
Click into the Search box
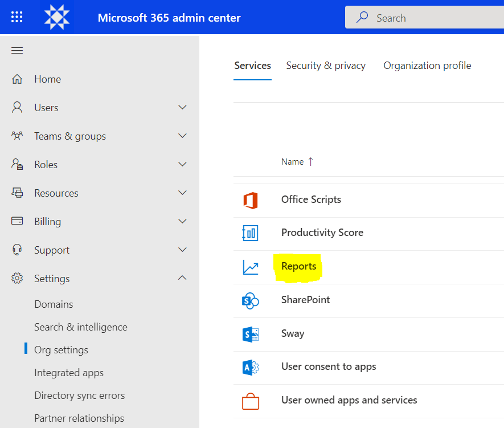point(424,17)
